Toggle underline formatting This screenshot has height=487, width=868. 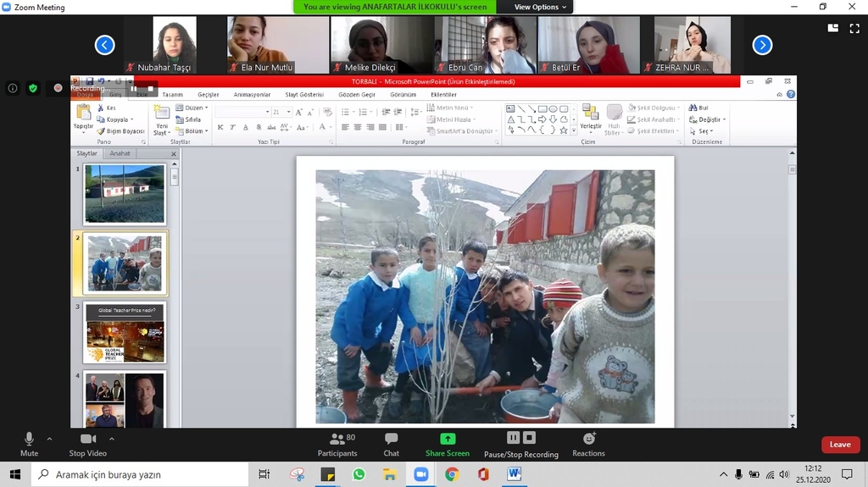click(246, 127)
